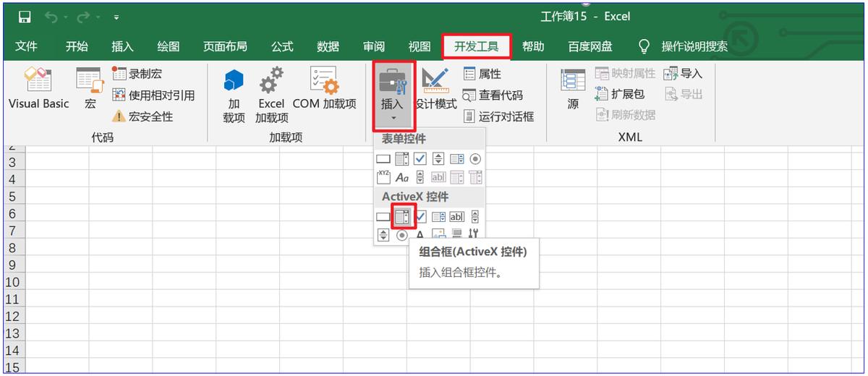Image resolution: width=868 pixels, height=376 pixels.
Task: Insert ActiveX combo box control
Action: tap(401, 216)
